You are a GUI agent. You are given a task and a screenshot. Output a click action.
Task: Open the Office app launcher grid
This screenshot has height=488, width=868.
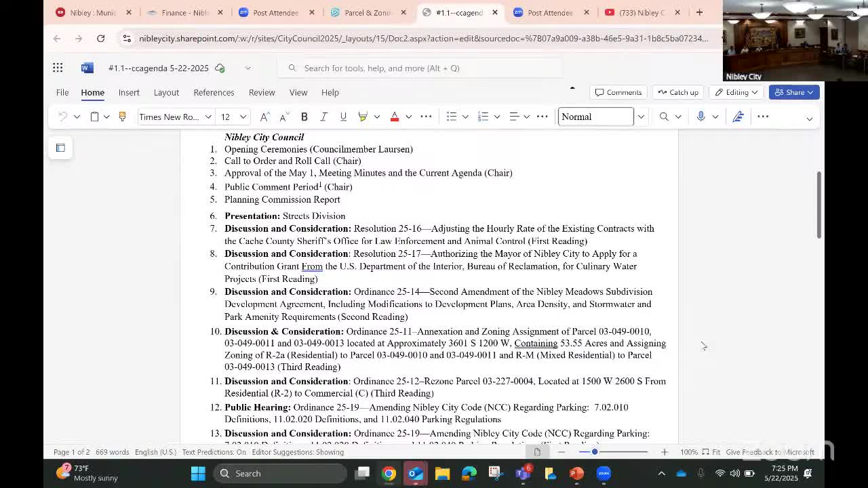[x=58, y=68]
